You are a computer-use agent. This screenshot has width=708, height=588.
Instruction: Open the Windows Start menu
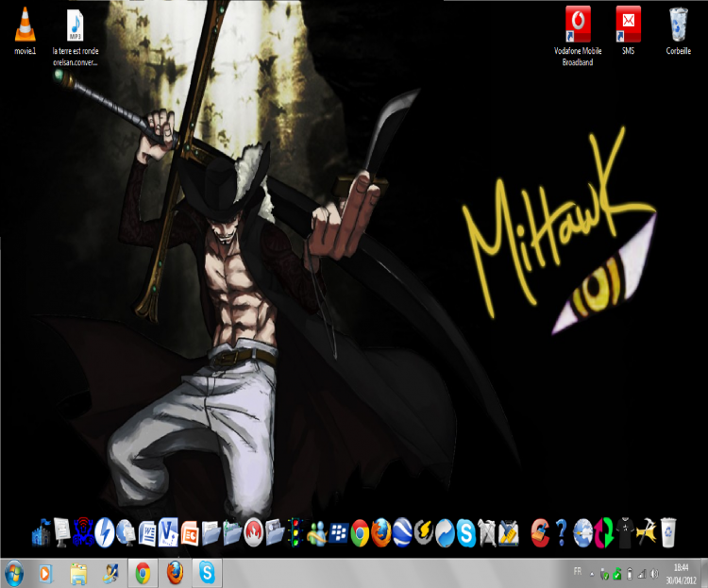[14, 574]
